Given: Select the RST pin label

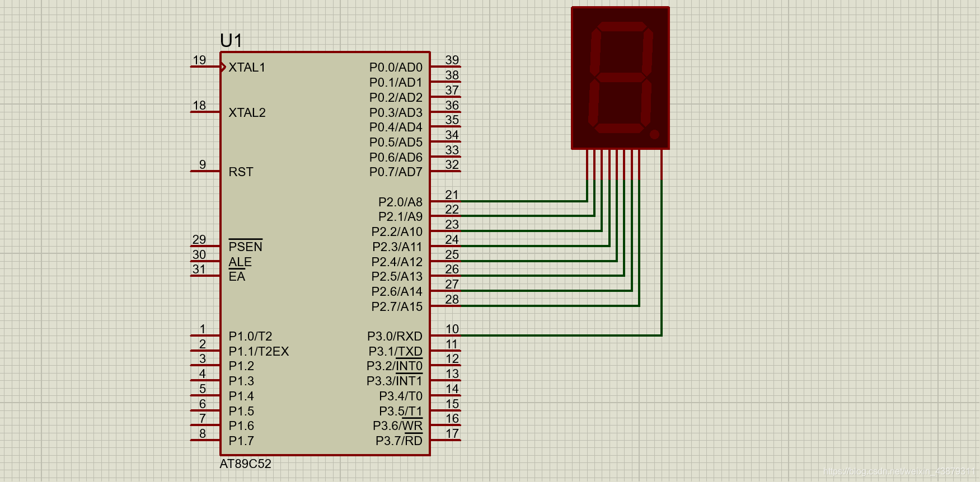Looking at the screenshot, I should [241, 172].
